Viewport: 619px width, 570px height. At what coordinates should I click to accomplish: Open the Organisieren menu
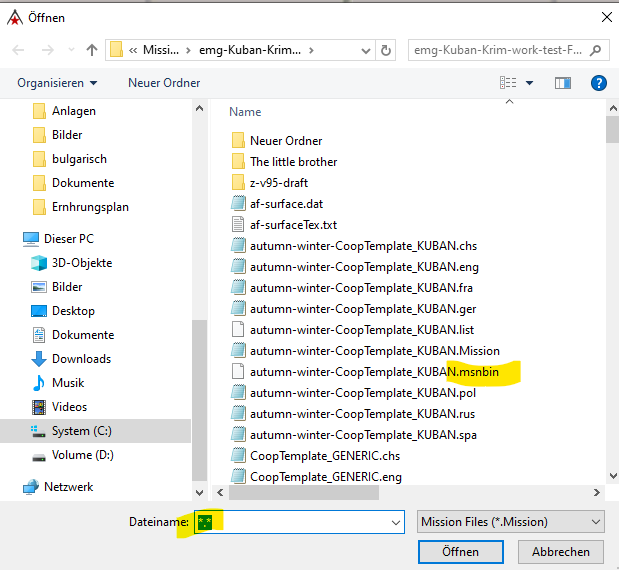coord(57,83)
